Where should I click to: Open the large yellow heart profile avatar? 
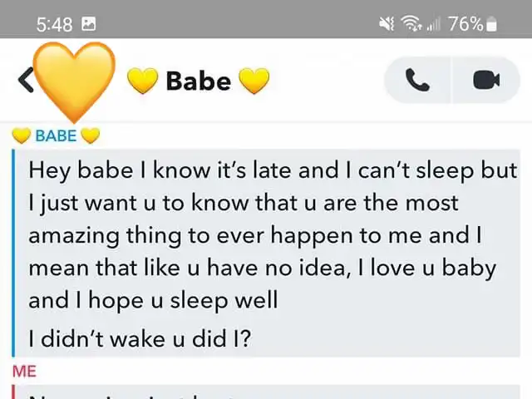(74, 81)
